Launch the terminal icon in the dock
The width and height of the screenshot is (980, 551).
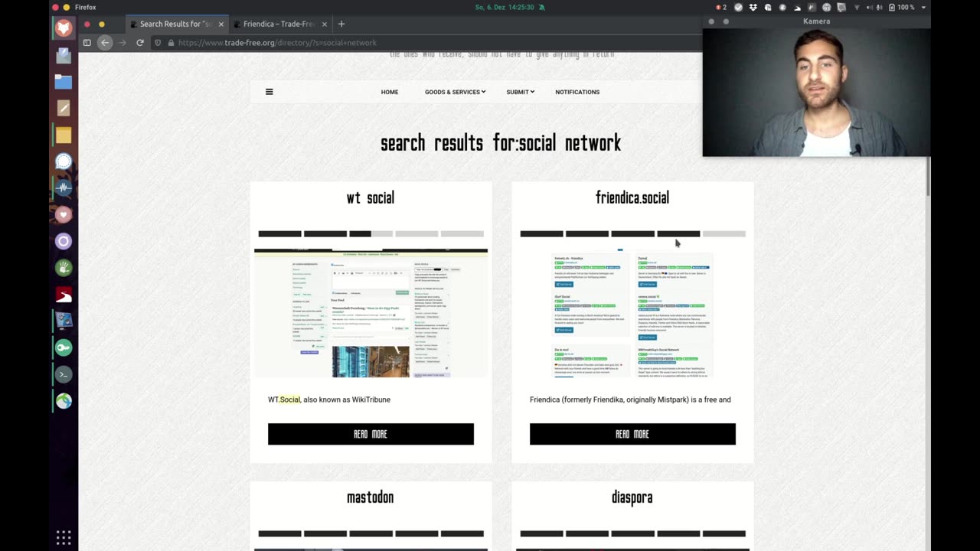pyautogui.click(x=64, y=374)
